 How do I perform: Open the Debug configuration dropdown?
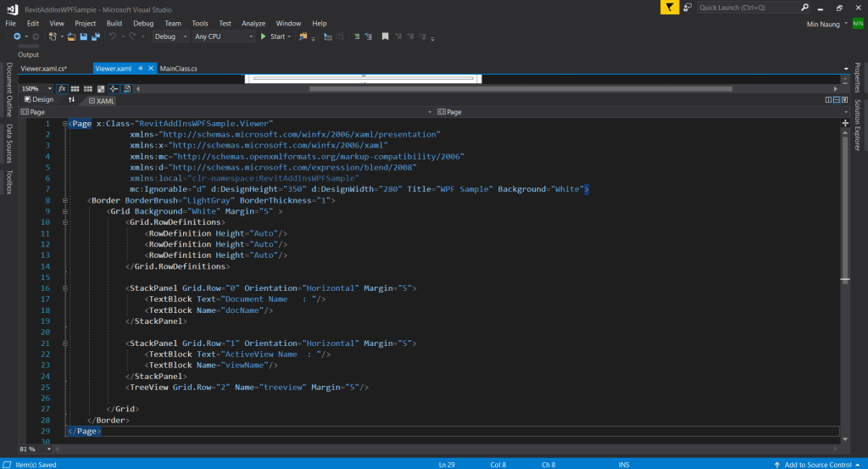[170, 36]
